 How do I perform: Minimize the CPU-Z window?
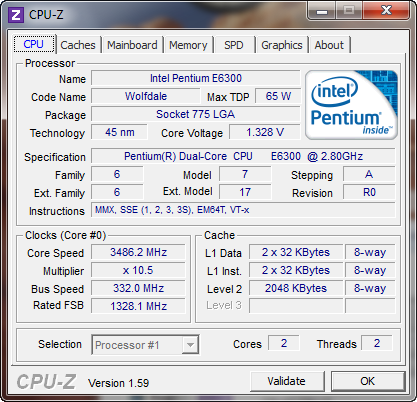click(322, 11)
